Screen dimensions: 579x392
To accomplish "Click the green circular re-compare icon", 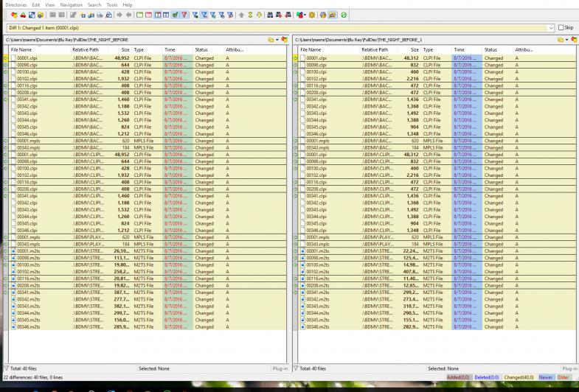I will (x=344, y=15).
